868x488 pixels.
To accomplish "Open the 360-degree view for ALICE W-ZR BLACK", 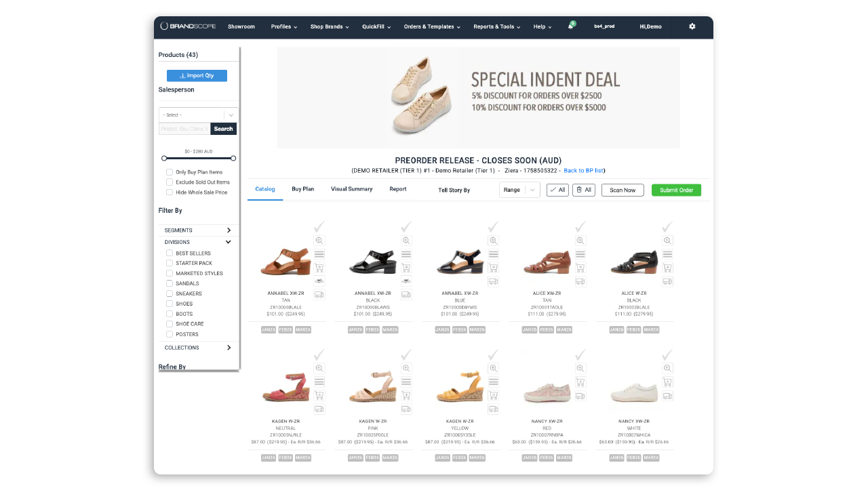I will [667, 281].
